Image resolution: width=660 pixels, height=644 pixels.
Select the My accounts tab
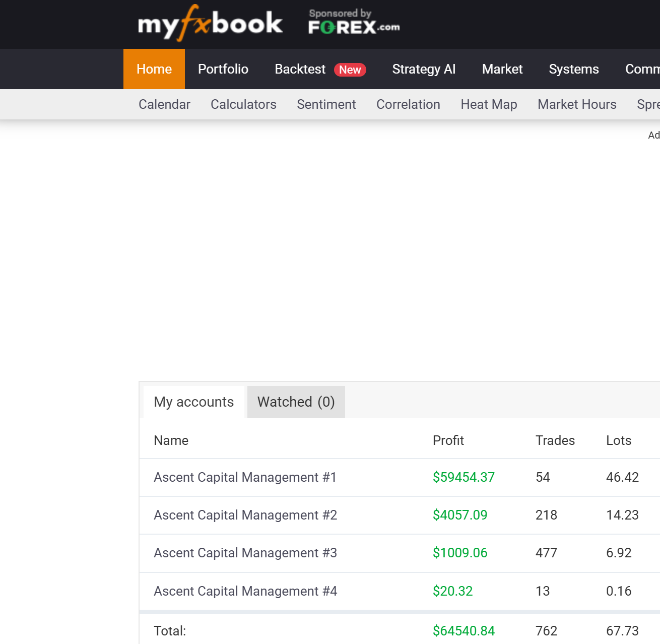[x=194, y=402]
